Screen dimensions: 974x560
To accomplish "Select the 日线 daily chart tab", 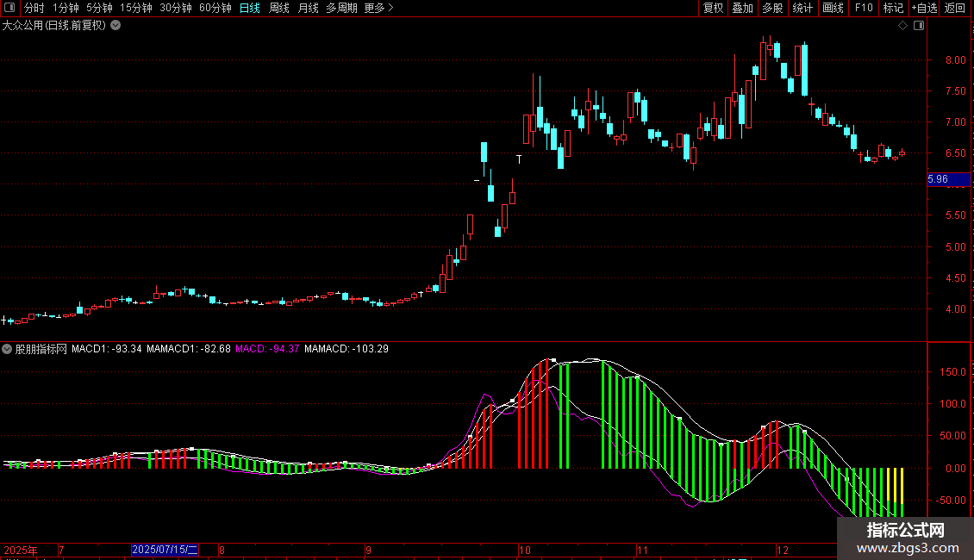I will pos(250,8).
